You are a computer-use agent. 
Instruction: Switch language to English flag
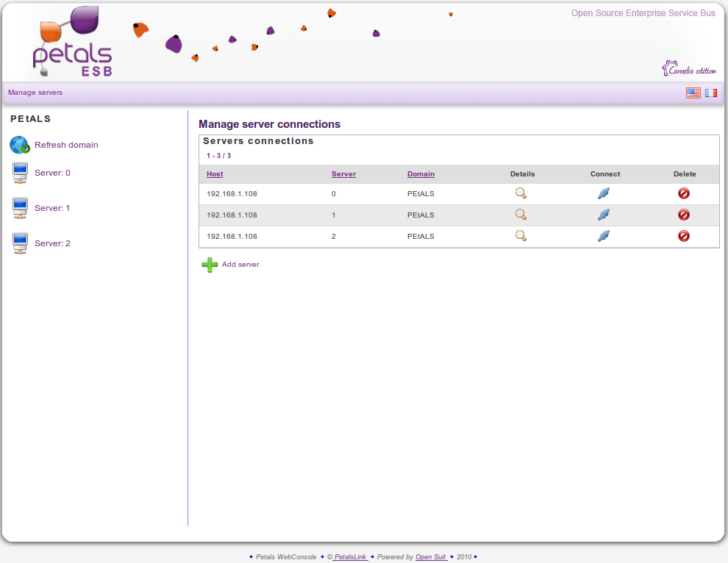click(x=693, y=93)
